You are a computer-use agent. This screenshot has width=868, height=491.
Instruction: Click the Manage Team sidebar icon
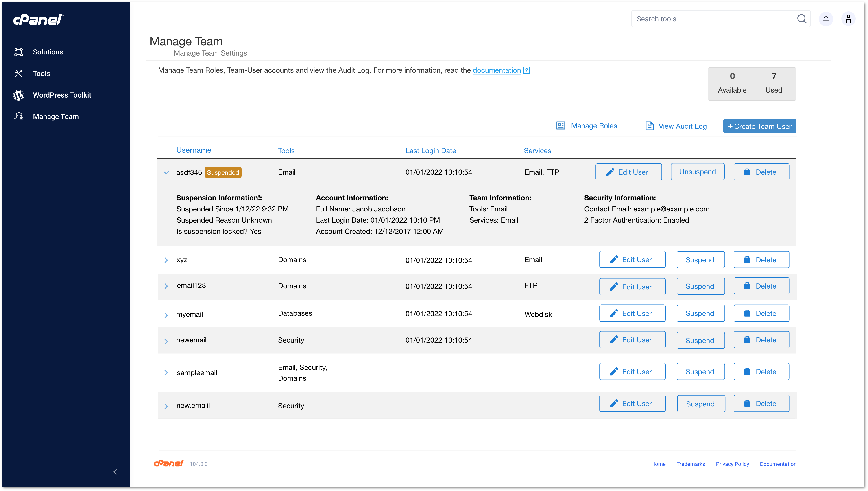pyautogui.click(x=19, y=116)
